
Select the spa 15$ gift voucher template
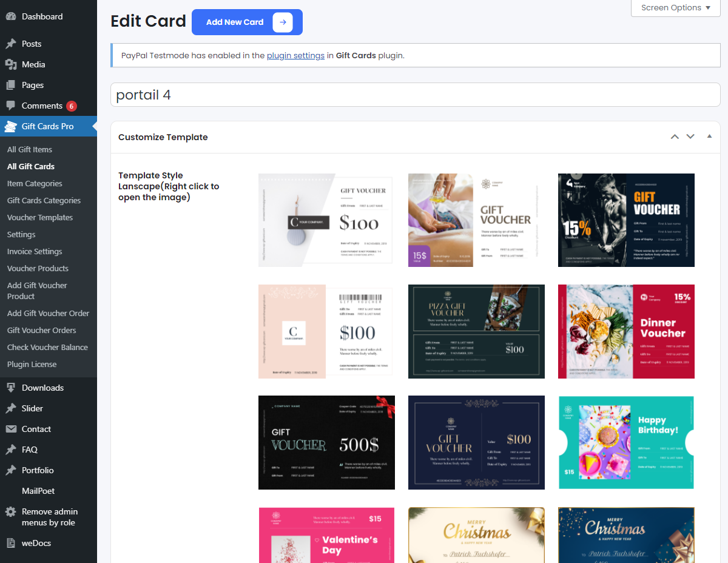click(x=475, y=220)
